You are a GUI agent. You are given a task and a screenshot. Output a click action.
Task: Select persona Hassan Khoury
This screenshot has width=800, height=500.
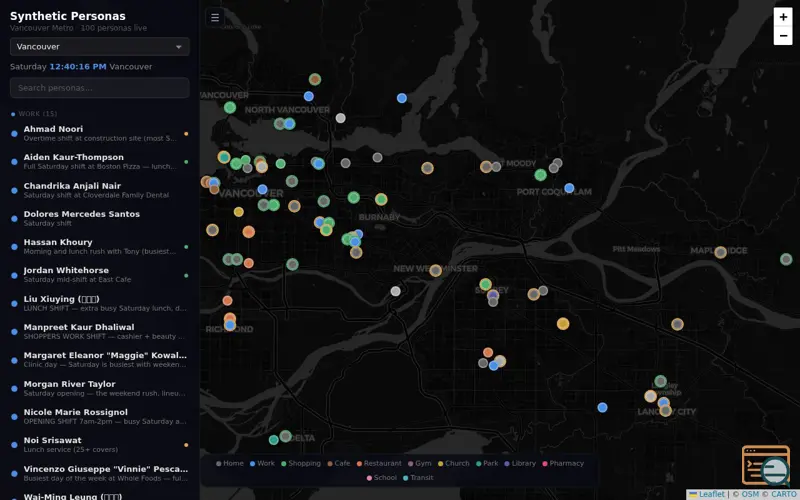99,246
